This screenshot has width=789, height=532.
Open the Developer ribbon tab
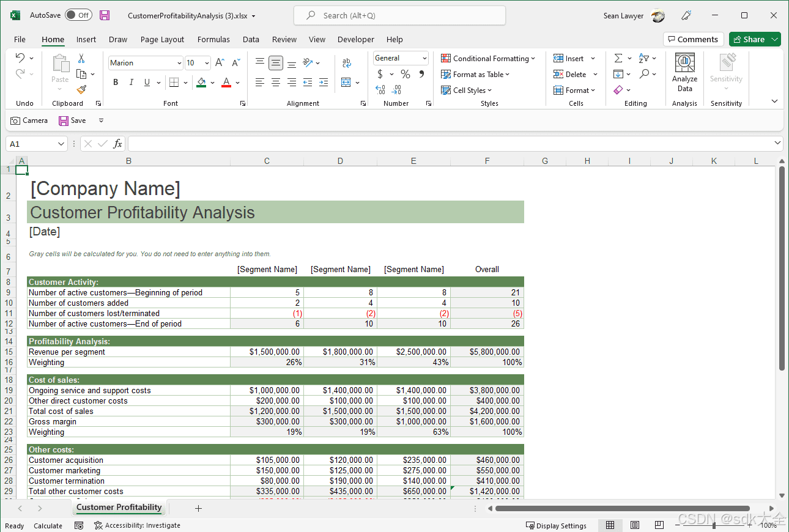tap(355, 39)
